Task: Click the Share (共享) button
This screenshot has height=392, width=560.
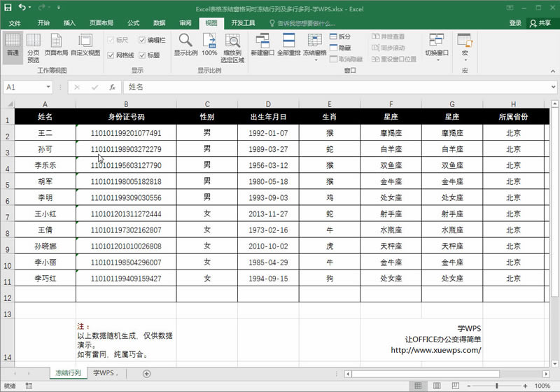Action: click(x=540, y=23)
